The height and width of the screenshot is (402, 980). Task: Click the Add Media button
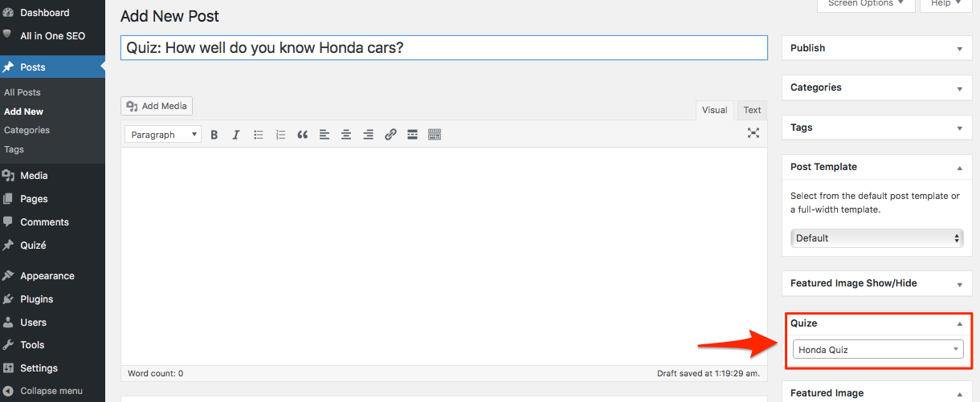tap(157, 106)
